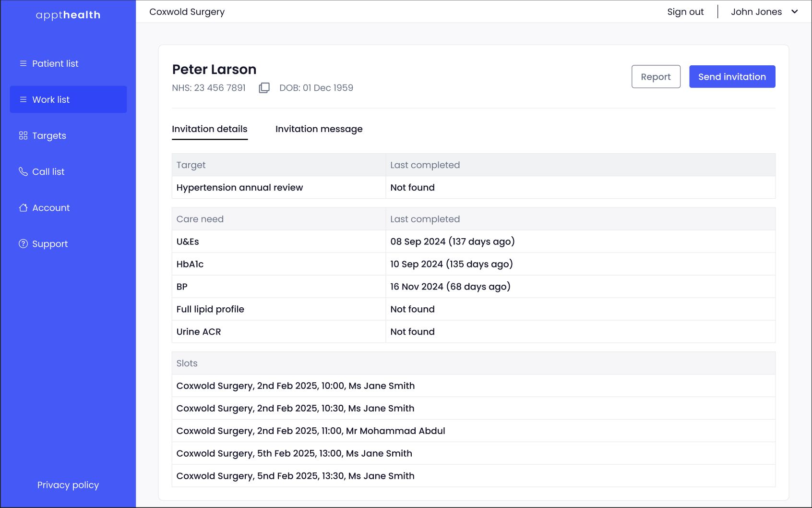This screenshot has height=508, width=812.
Task: Select slot 5nd Feb 2025, 13:30, Jane Smith
Action: coord(474,476)
